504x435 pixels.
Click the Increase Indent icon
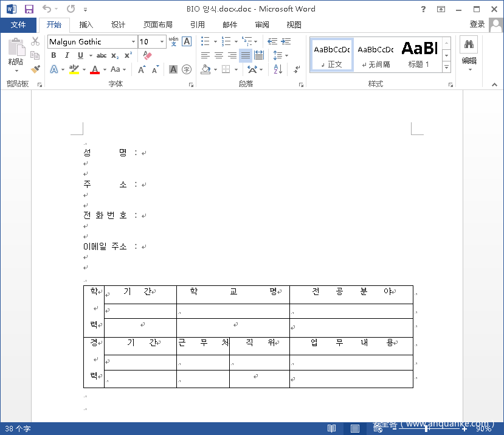[x=285, y=41]
